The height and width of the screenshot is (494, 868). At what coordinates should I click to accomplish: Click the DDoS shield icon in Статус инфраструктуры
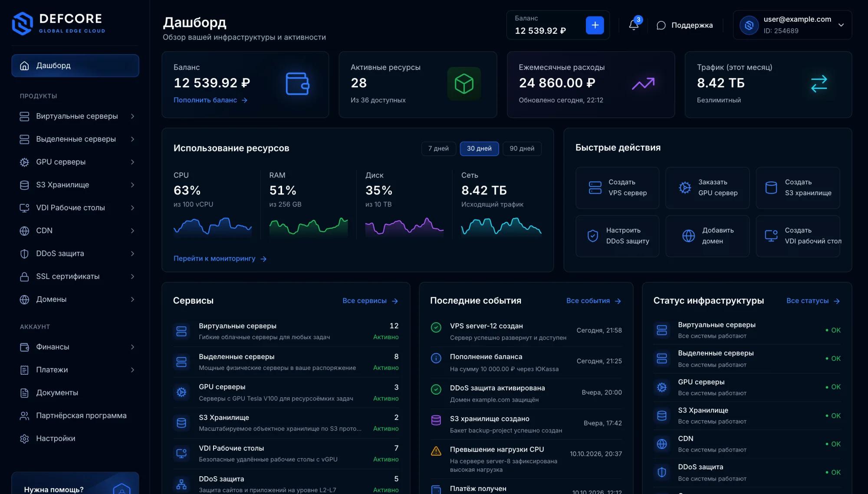click(662, 472)
